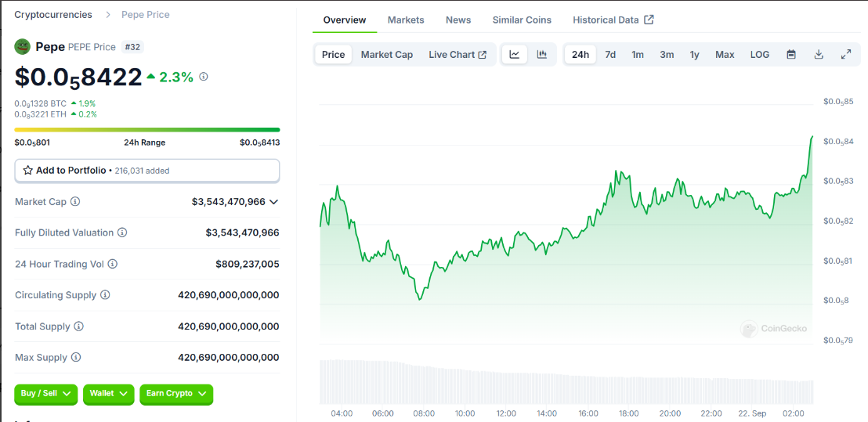
Task: Select the Max time range
Action: [x=725, y=55]
